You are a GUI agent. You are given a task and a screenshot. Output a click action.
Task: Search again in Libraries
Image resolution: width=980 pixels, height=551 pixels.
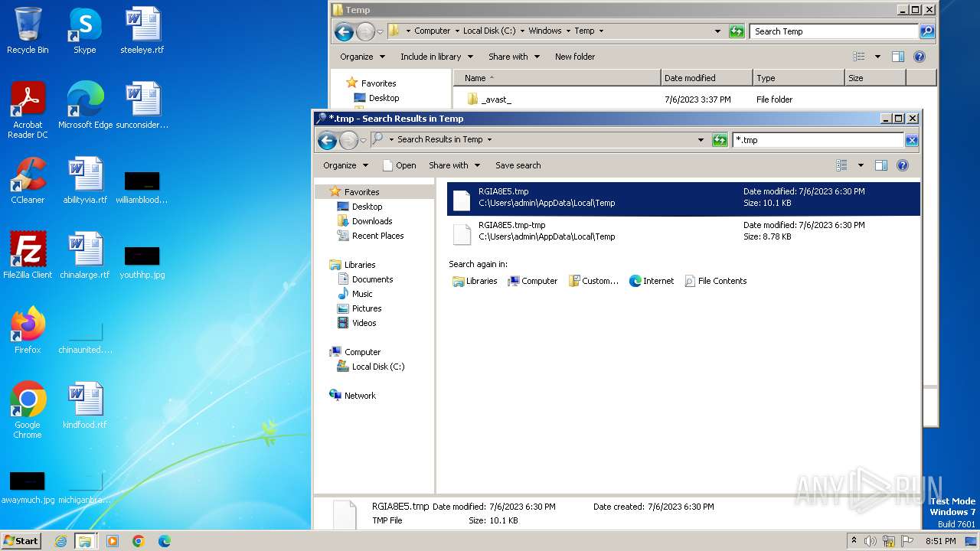pos(475,281)
